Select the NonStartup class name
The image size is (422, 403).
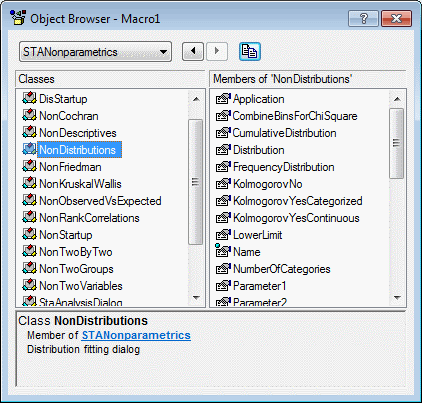pos(66,235)
